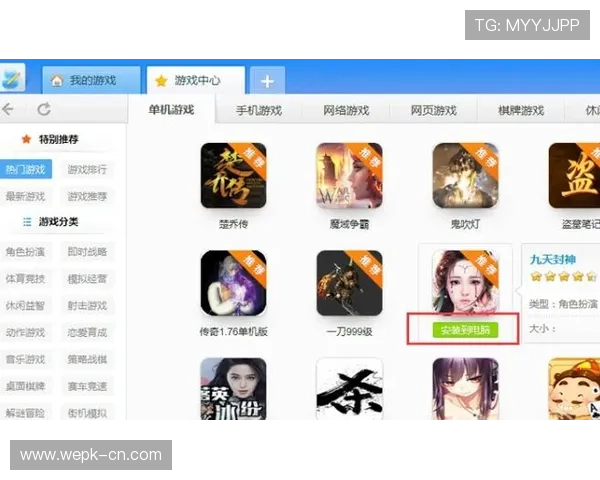Choose 赛车竞速 game category
The image size is (600, 480).
(87, 386)
